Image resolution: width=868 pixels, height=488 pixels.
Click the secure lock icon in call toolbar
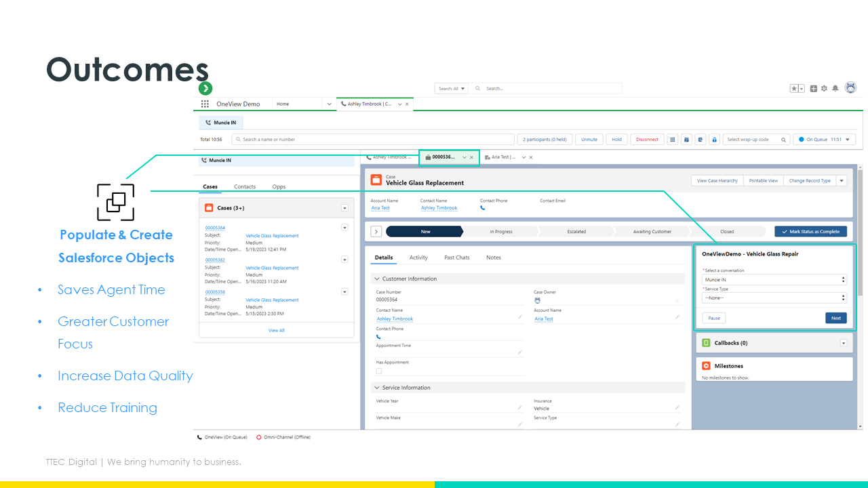pos(714,140)
